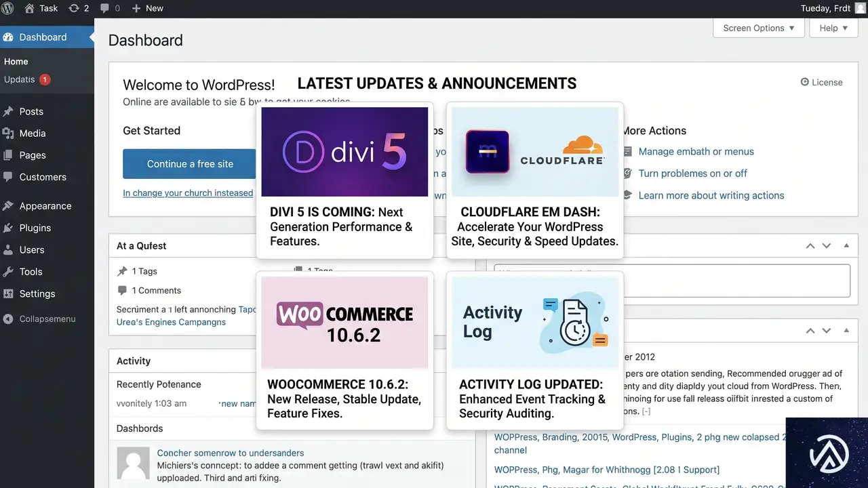
Task: Click the Dashbords subheading in Activity panel
Action: (x=140, y=428)
